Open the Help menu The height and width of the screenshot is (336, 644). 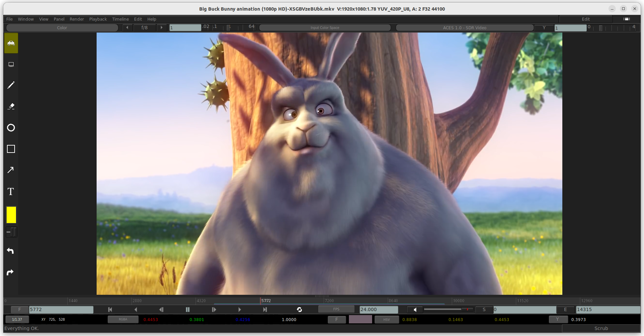point(152,19)
